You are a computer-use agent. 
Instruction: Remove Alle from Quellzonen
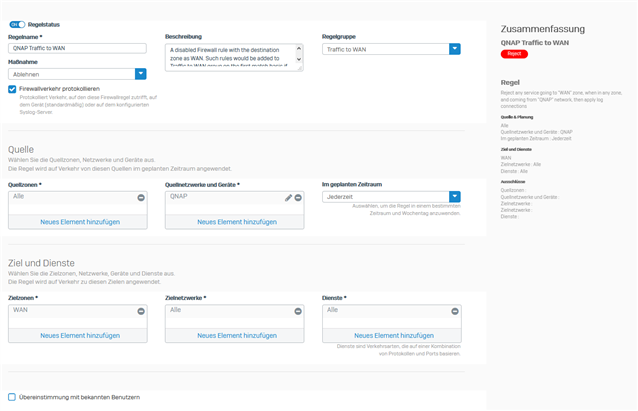(x=141, y=198)
